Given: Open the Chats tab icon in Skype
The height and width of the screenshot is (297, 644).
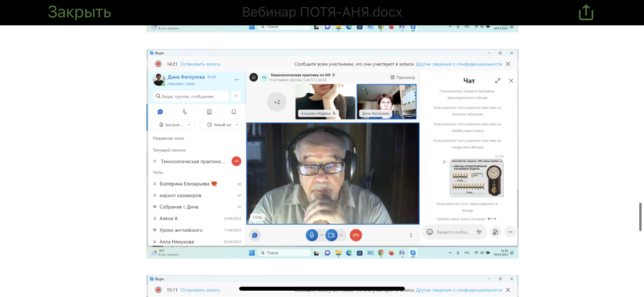Looking at the screenshot, I should pos(160,112).
